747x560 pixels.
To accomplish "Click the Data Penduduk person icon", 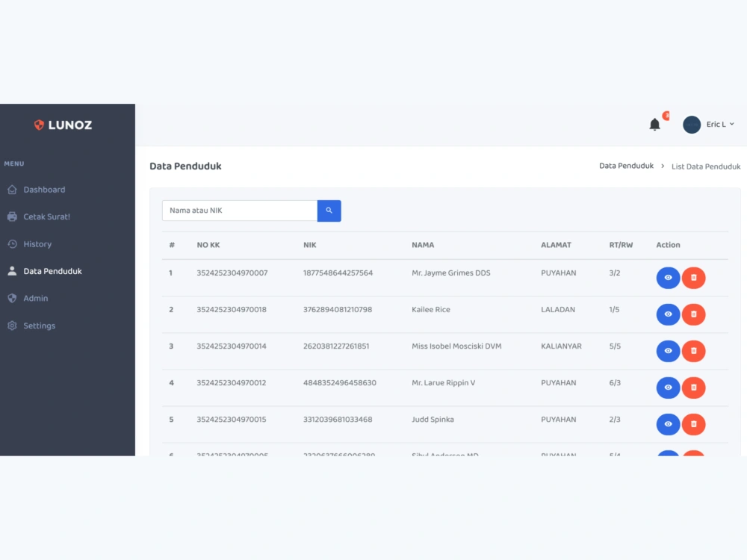I will pyautogui.click(x=13, y=271).
